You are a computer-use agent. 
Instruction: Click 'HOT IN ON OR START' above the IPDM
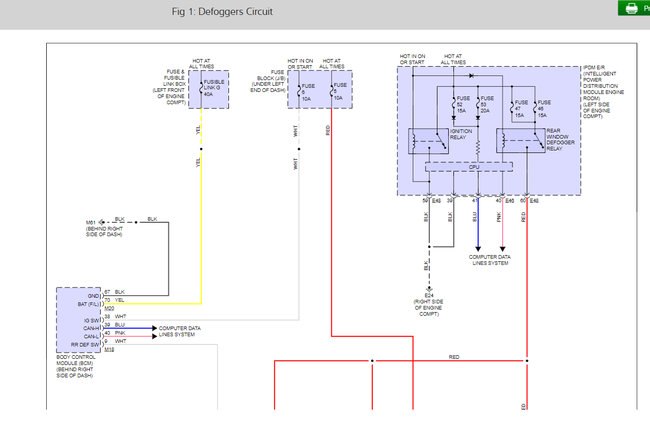412,59
